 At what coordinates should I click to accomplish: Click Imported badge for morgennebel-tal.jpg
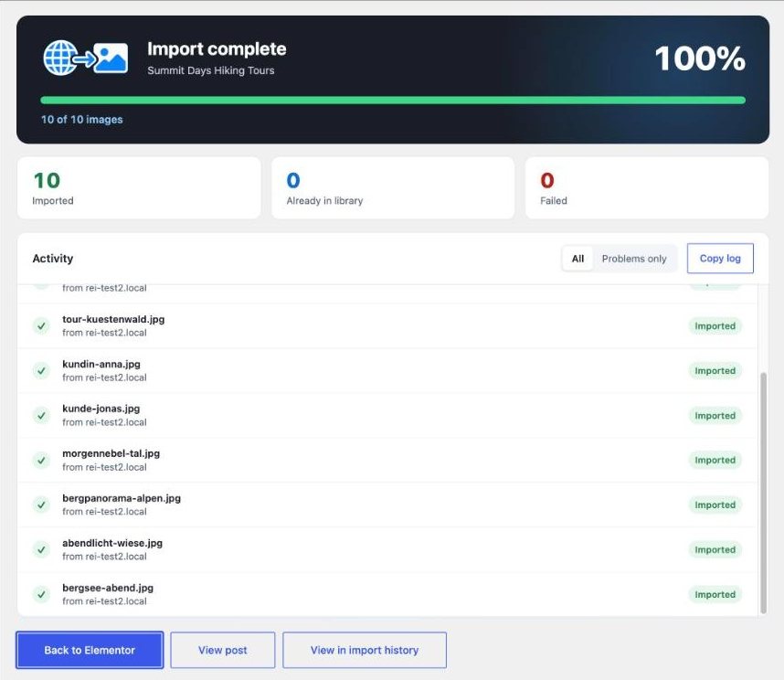715,460
